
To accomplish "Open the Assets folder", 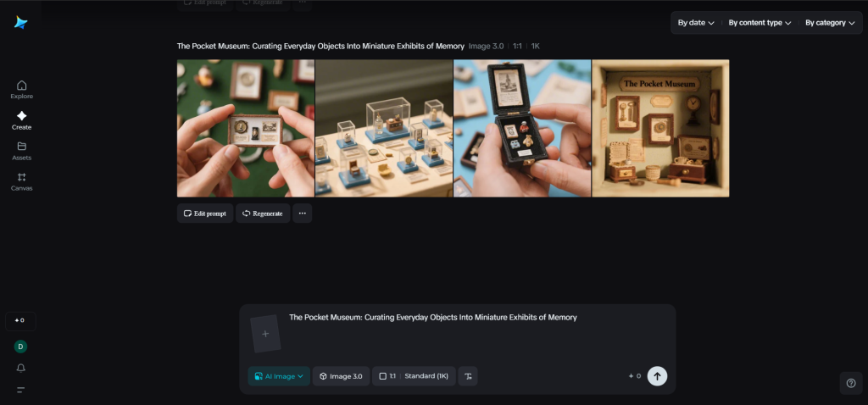I will pos(21,151).
